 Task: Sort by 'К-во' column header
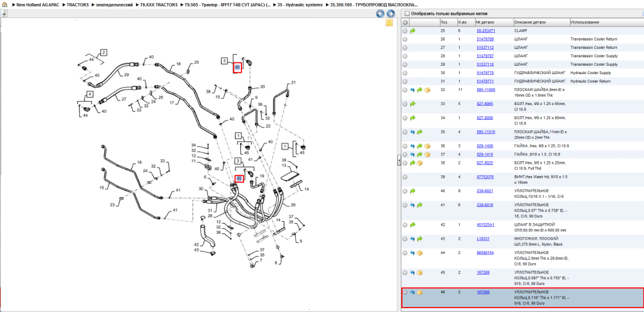tap(462, 22)
